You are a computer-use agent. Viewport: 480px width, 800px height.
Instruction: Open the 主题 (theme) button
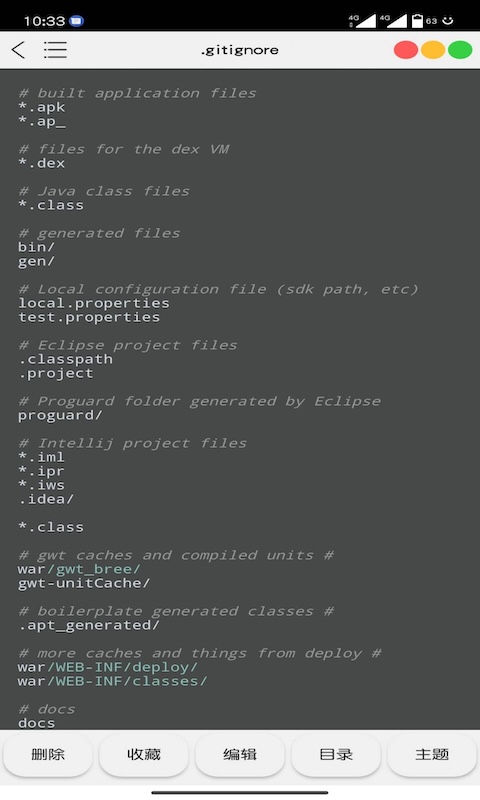tap(432, 755)
